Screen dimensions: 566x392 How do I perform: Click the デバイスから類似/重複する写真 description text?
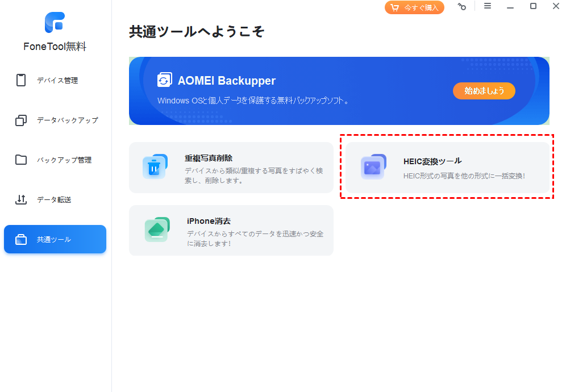coord(254,176)
